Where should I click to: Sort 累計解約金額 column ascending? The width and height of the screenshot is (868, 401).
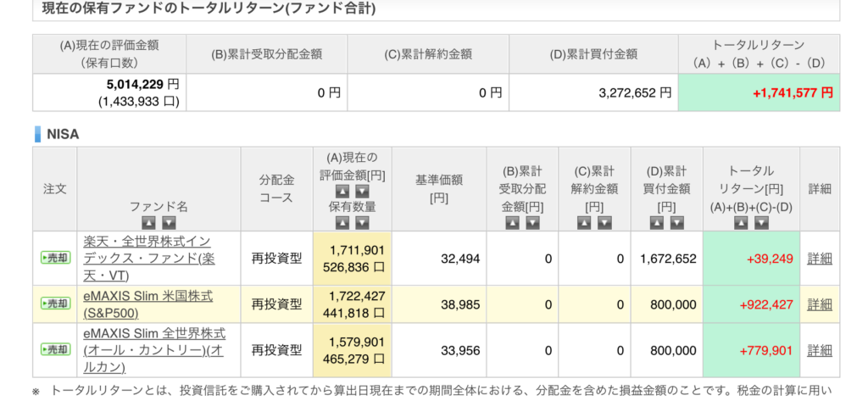coord(584,222)
